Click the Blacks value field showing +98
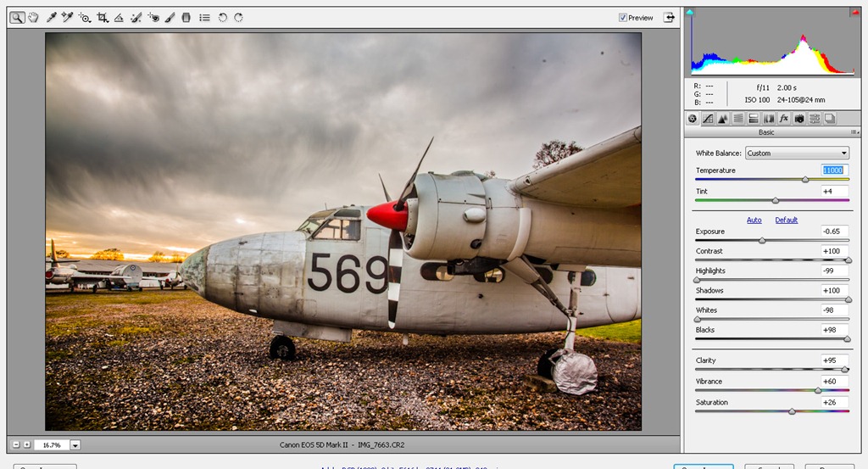The height and width of the screenshot is (469, 868). [834, 329]
